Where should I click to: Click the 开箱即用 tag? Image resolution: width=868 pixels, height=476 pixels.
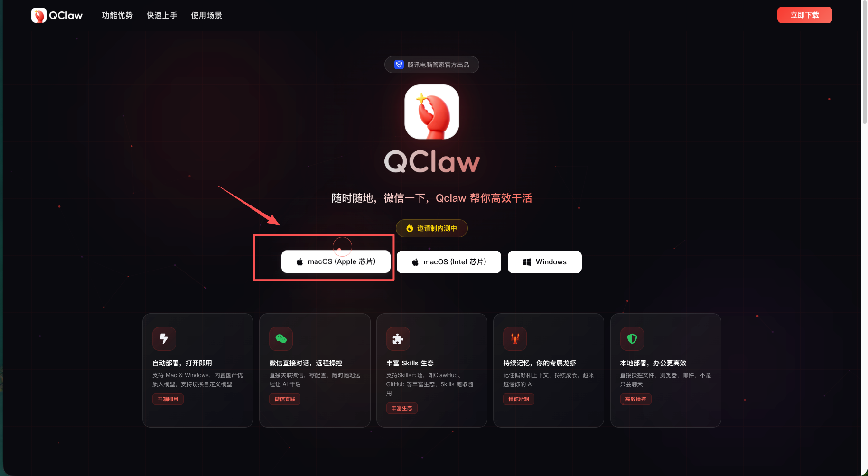[168, 399]
